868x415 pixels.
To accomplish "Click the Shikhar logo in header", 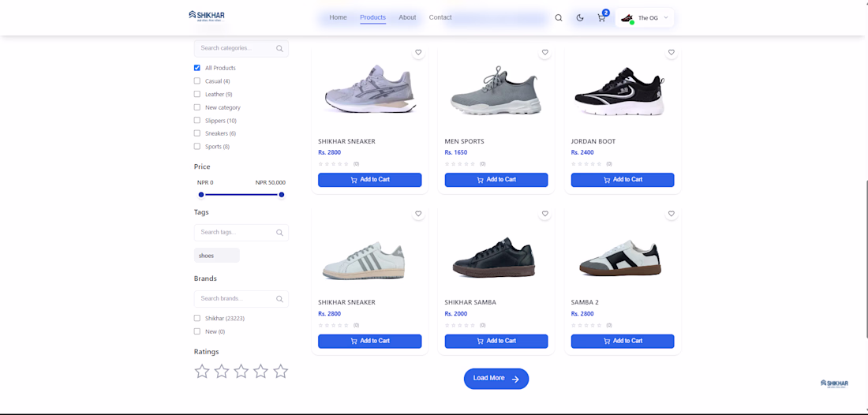I will pos(207,17).
